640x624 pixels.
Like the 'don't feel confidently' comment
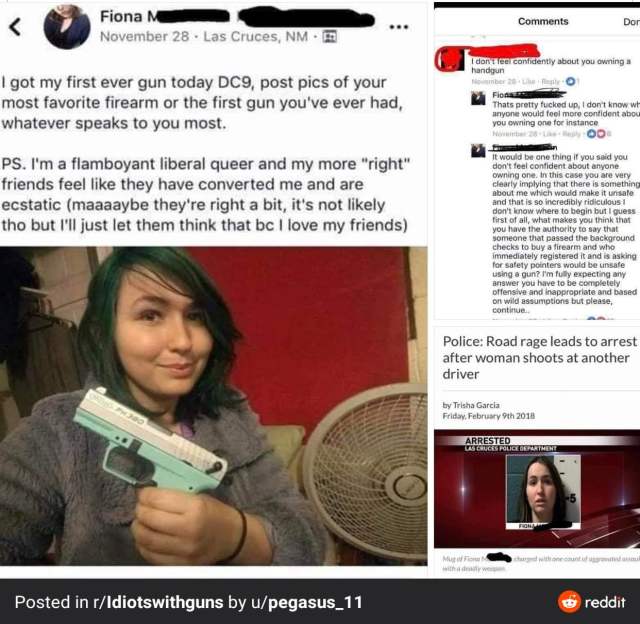[529, 82]
